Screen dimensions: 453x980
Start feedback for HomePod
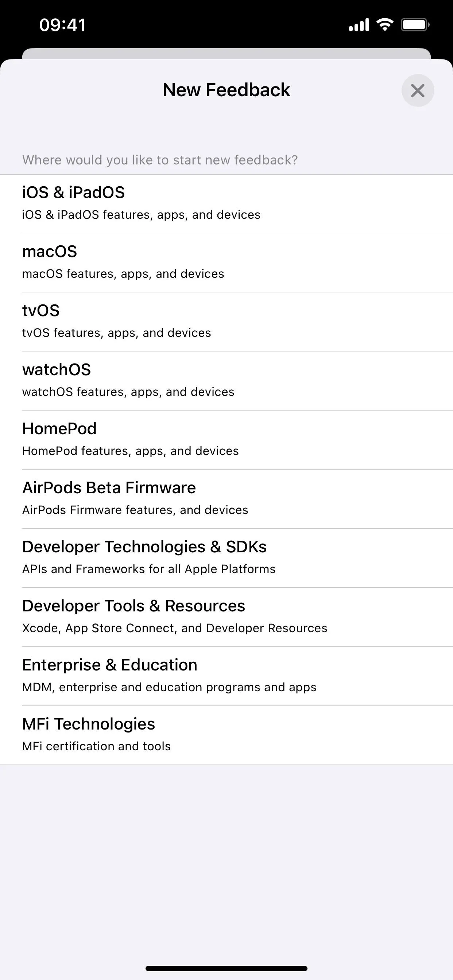coord(226,440)
